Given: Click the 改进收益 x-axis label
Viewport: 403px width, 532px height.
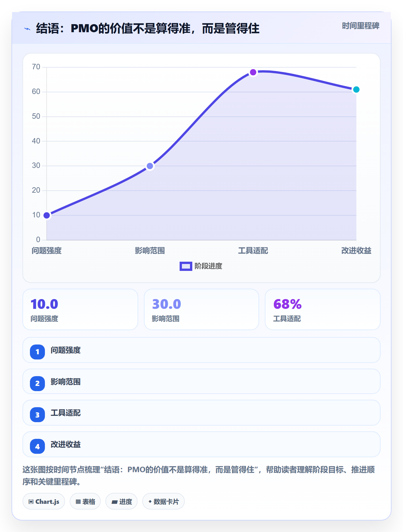Looking at the screenshot, I should coord(356,251).
